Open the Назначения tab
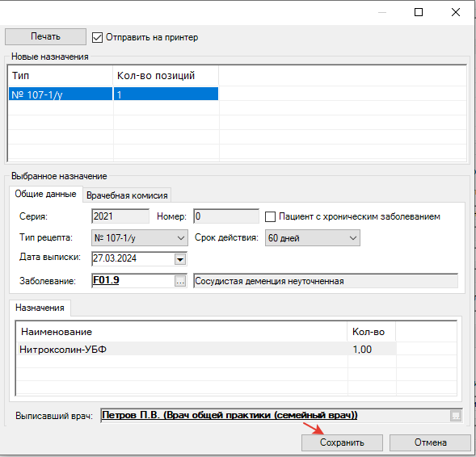 tap(40, 308)
